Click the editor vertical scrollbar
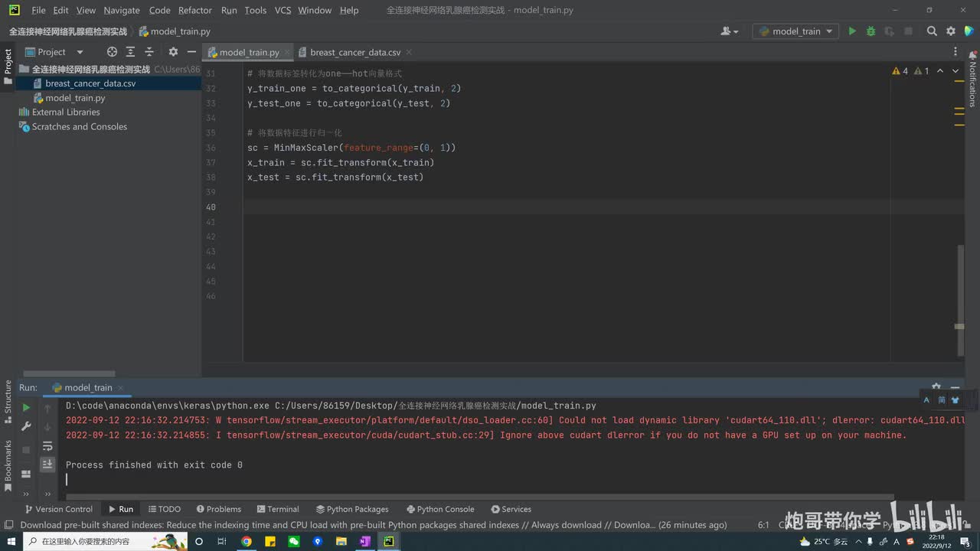The width and height of the screenshot is (980, 551). (x=959, y=300)
